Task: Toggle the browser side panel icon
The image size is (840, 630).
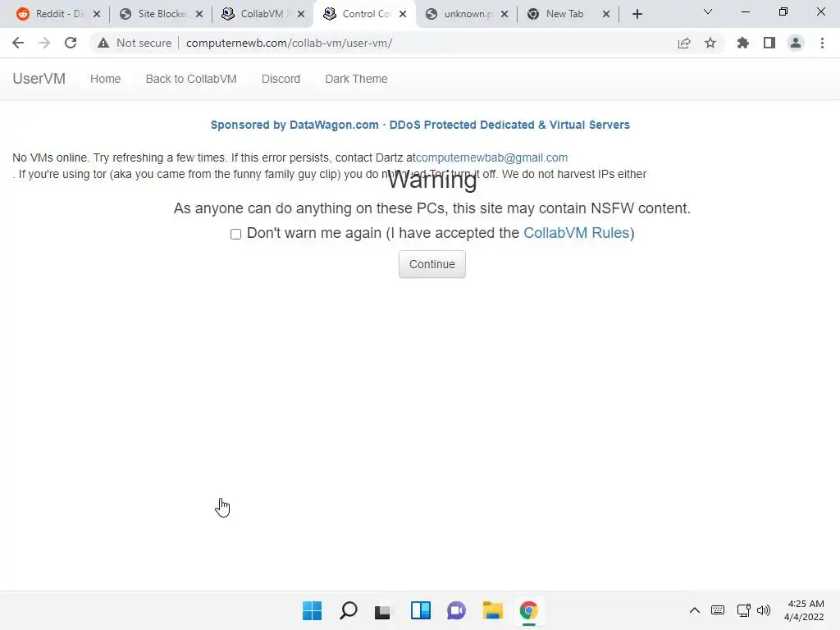Action: point(769,43)
